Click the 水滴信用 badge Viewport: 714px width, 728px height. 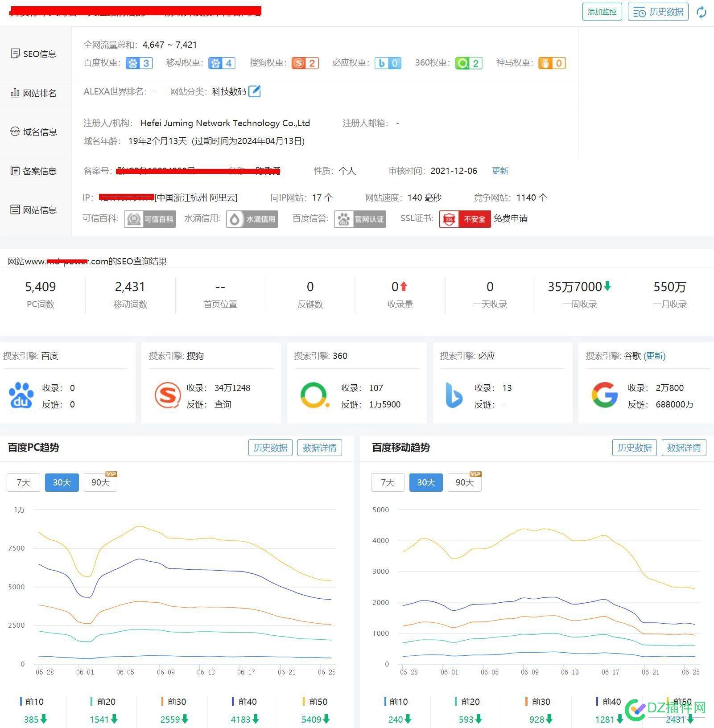pyautogui.click(x=252, y=219)
